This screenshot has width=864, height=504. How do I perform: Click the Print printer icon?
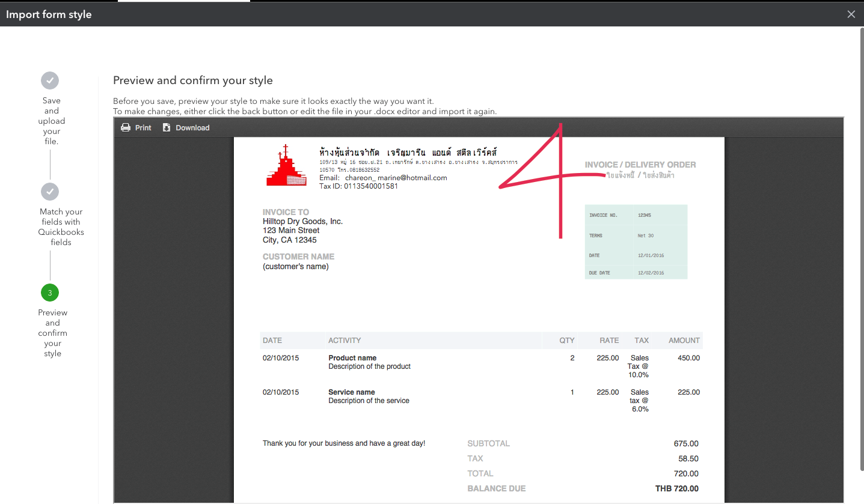pyautogui.click(x=126, y=127)
